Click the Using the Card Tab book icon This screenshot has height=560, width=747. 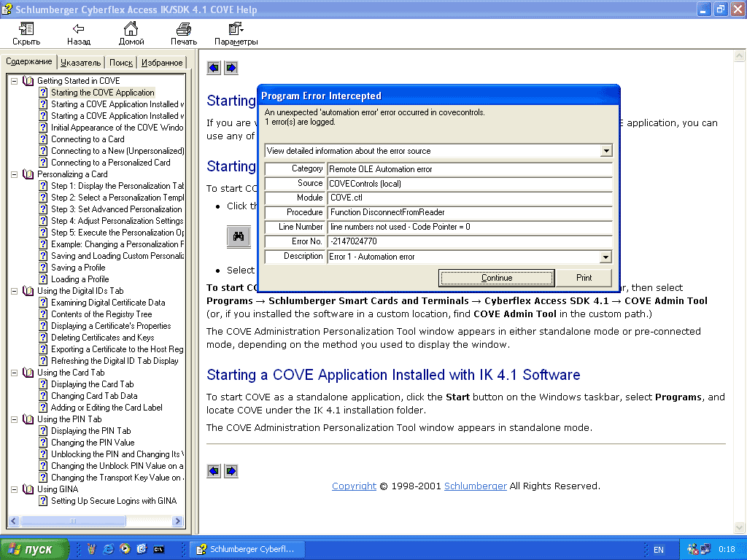pyautogui.click(x=28, y=373)
